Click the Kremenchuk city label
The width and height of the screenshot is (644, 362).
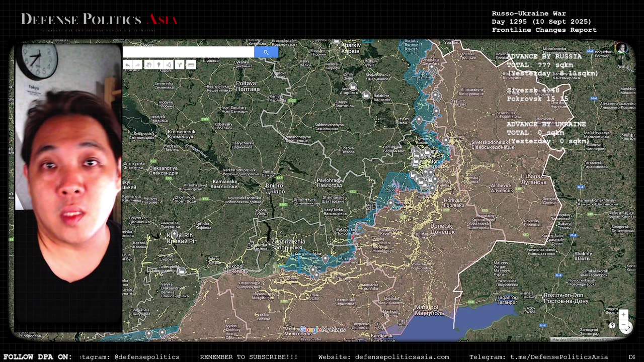click(x=182, y=134)
